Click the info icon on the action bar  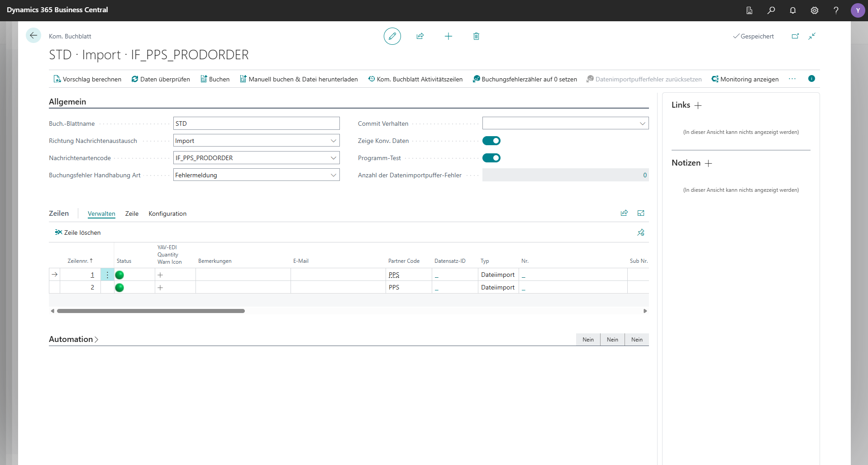pos(811,79)
